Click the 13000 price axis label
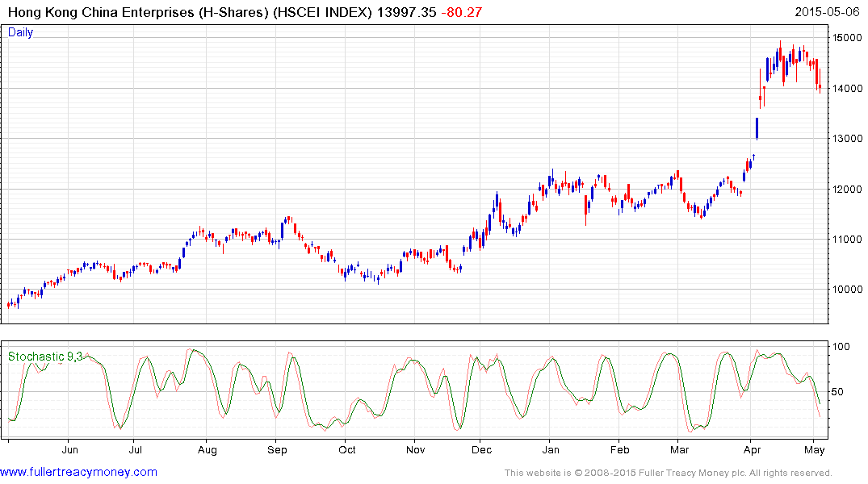868x484 pixels. point(847,139)
